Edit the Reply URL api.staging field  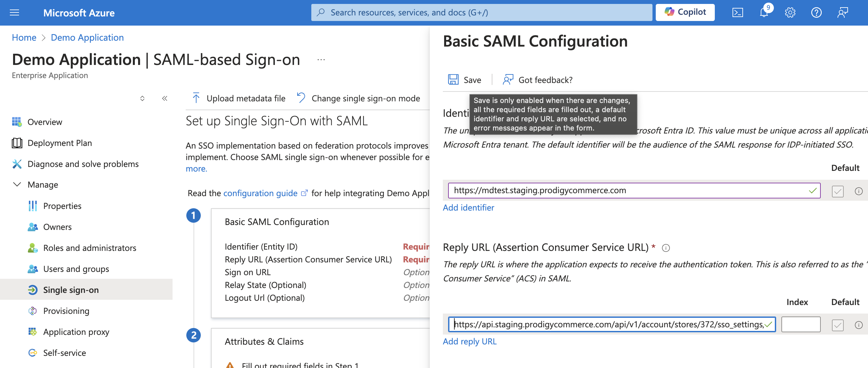[x=611, y=324]
